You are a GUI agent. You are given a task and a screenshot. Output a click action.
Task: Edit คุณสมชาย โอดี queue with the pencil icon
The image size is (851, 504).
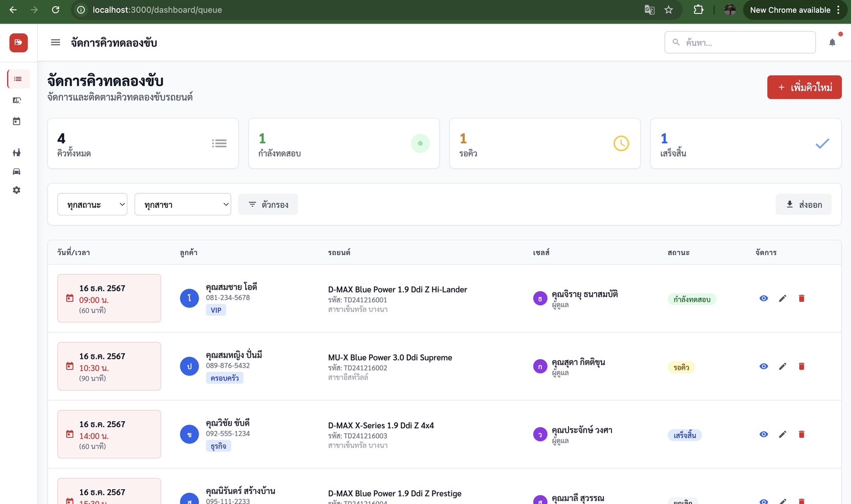click(x=782, y=298)
